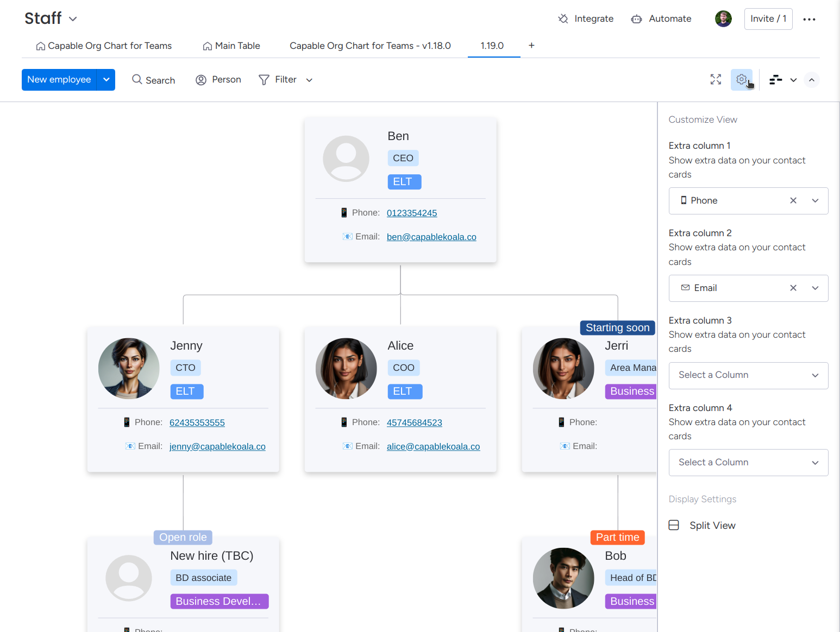The width and height of the screenshot is (840, 632).
Task: Collapse the toolbar with up chevron
Action: tap(811, 80)
